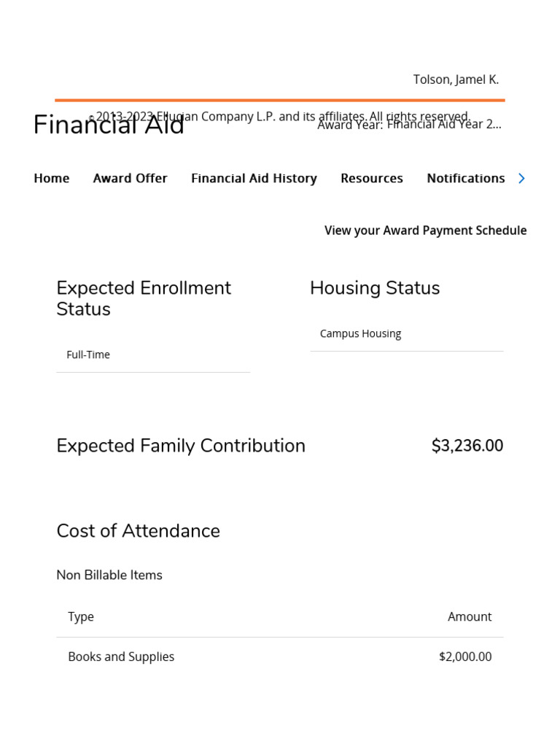Click View your Award Payment Schedule link
560x747 pixels.
(x=425, y=231)
